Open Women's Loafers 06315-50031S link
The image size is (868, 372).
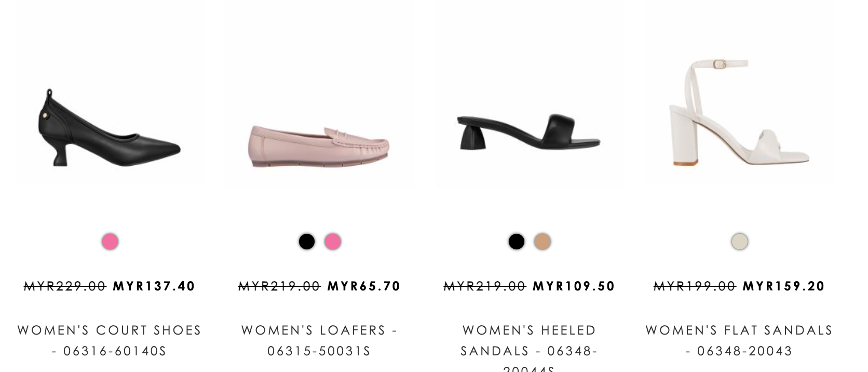tap(319, 341)
